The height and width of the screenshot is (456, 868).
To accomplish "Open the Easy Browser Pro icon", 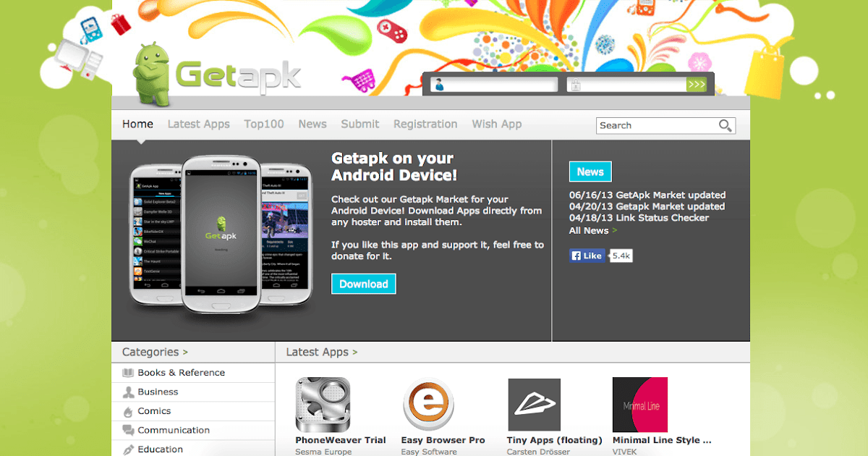I will click(428, 405).
